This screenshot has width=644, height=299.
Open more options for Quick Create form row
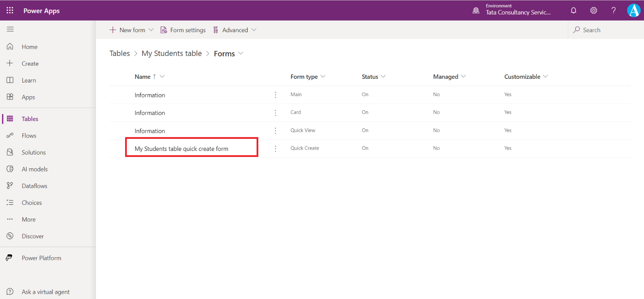tap(275, 148)
